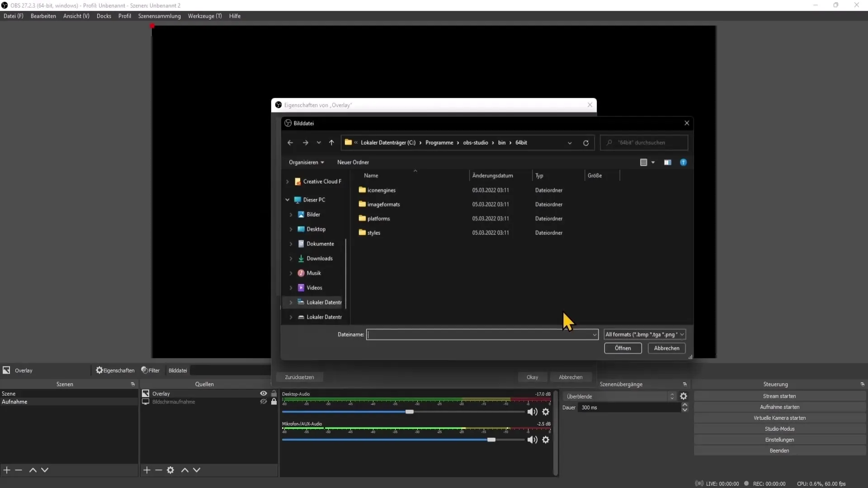Select all formats dropdown in file browser
Viewport: 868px width, 488px height.
click(x=644, y=333)
